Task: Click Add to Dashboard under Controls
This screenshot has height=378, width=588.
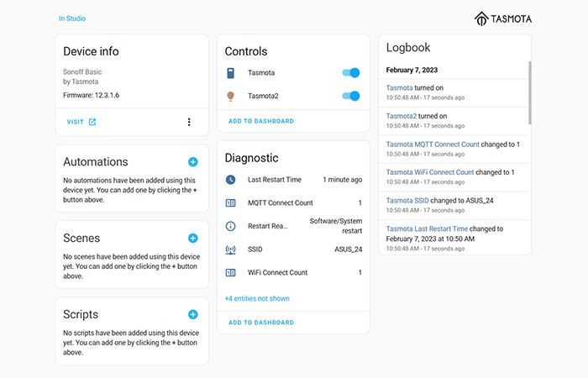Action: 261,121
